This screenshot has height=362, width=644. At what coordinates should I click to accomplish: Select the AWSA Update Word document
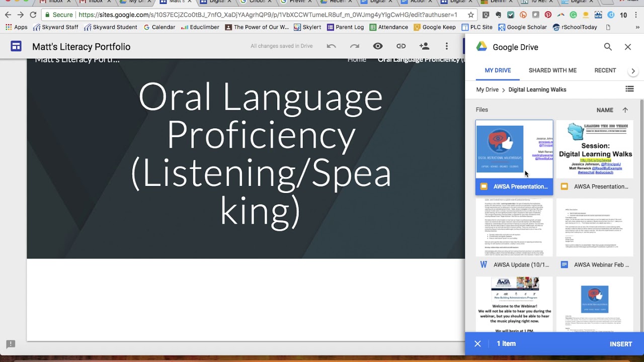point(514,236)
